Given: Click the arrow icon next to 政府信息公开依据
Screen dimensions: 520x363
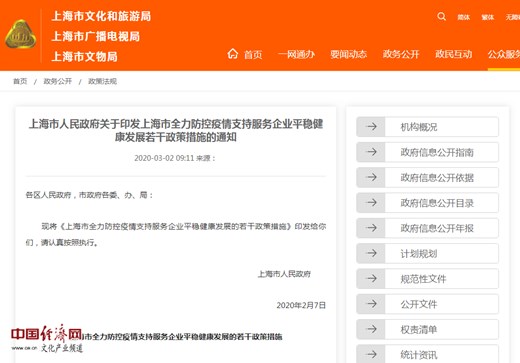Looking at the screenshot, I should [x=371, y=177].
